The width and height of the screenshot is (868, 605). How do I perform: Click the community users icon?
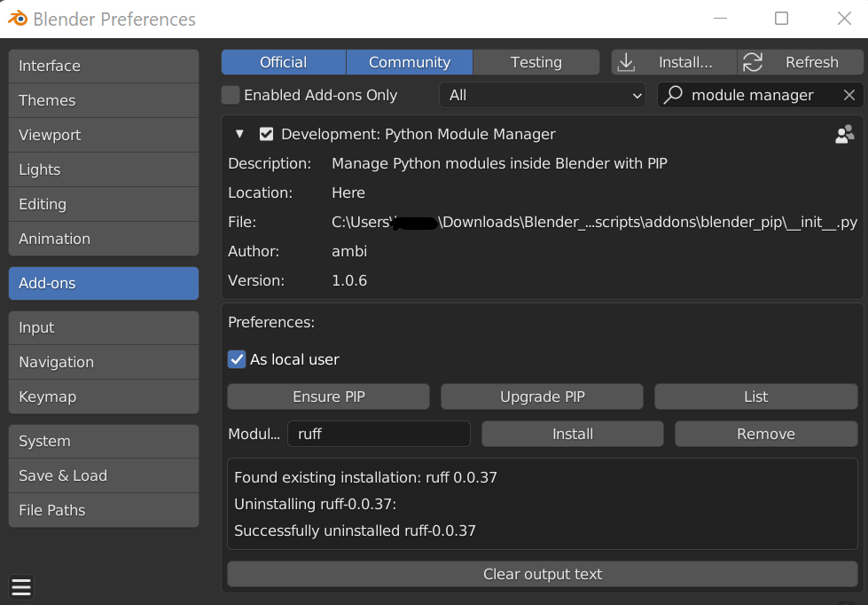coord(845,134)
